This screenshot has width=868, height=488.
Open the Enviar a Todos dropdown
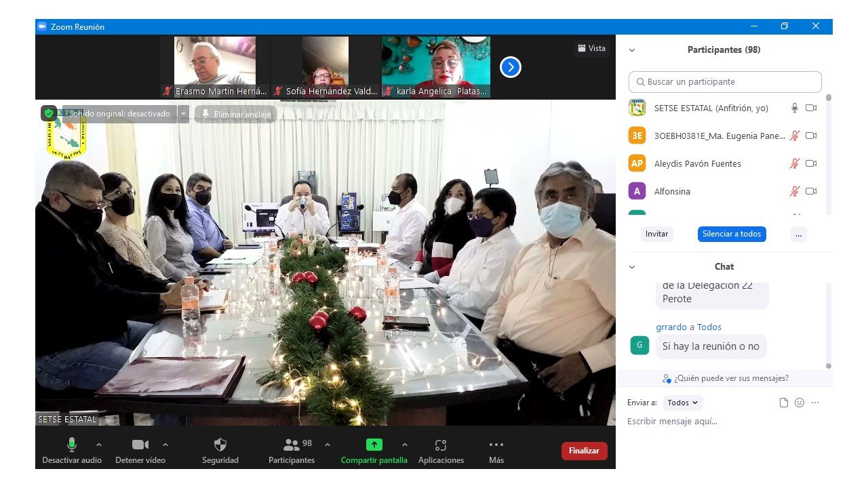pyautogui.click(x=682, y=403)
